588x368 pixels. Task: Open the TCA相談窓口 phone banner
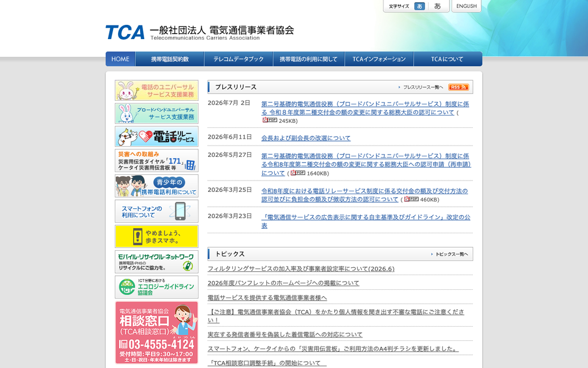pyautogui.click(x=157, y=332)
